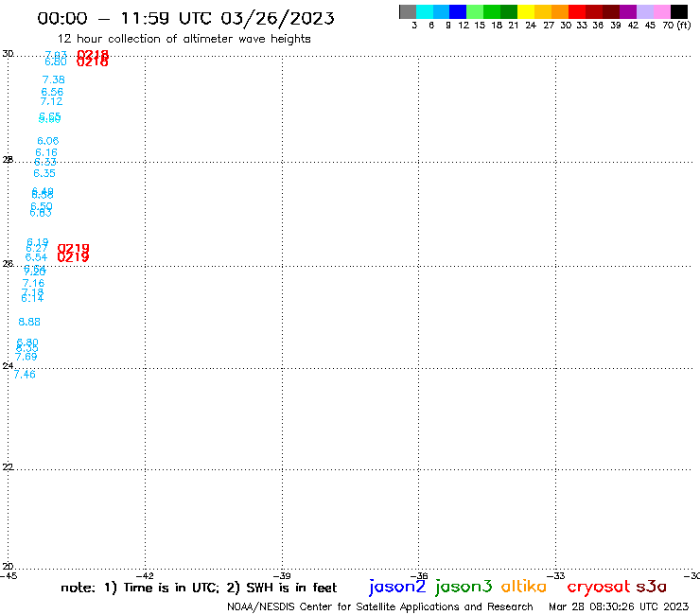The image size is (700, 615).
Task: Pick the orange swatch in the color scale
Action: (x=560, y=11)
